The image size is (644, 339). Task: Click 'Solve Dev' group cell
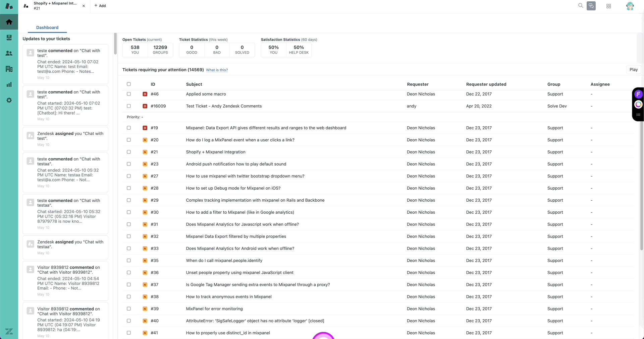[557, 106]
